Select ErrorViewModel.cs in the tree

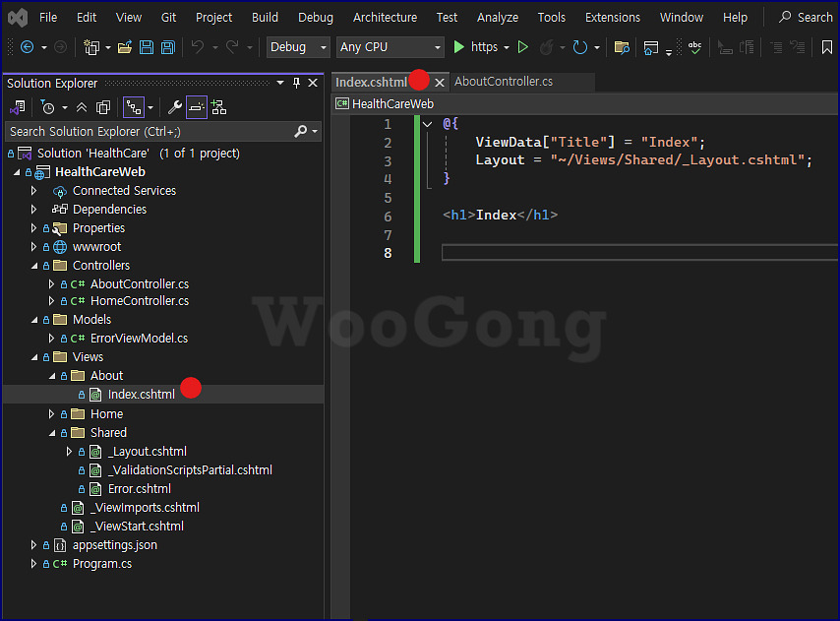139,339
